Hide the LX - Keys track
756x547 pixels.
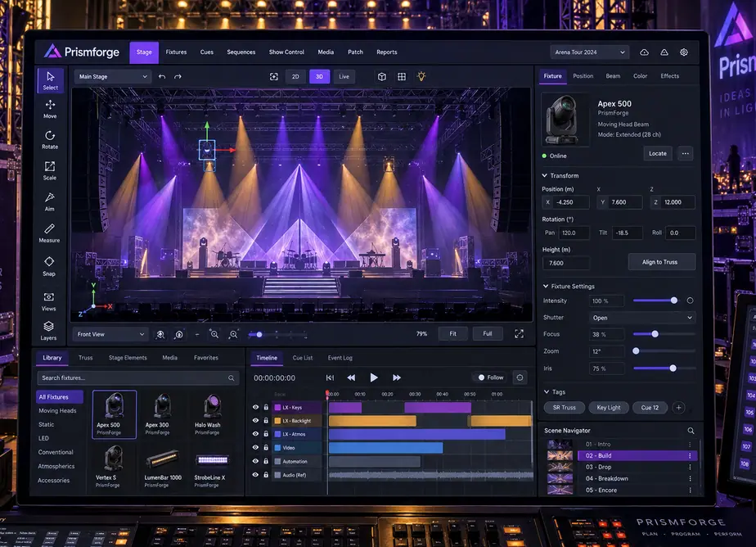[x=255, y=407]
